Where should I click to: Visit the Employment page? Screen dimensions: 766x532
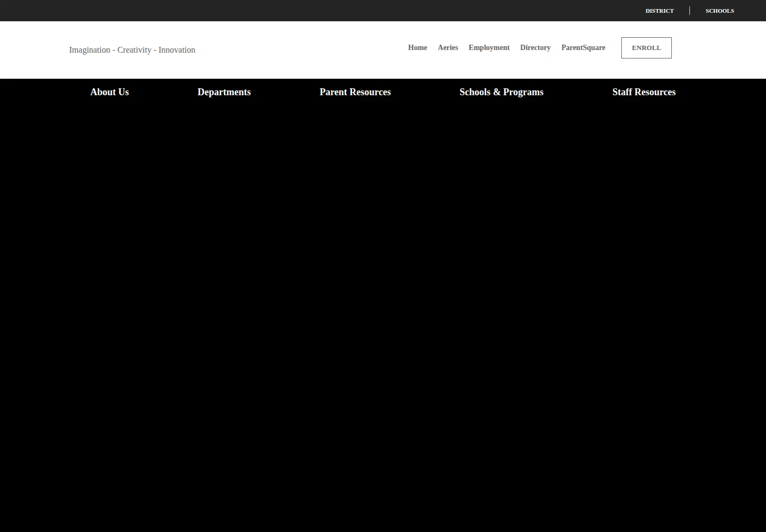coord(489,48)
